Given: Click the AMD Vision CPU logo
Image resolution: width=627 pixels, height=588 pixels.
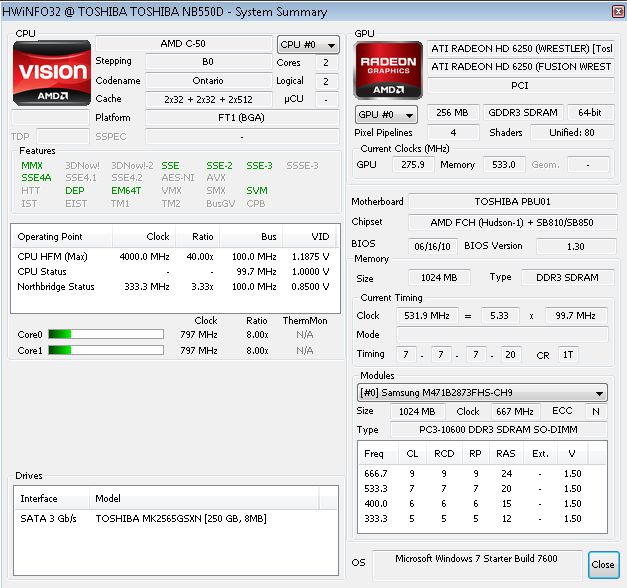Looking at the screenshot, I should pyautogui.click(x=52, y=73).
